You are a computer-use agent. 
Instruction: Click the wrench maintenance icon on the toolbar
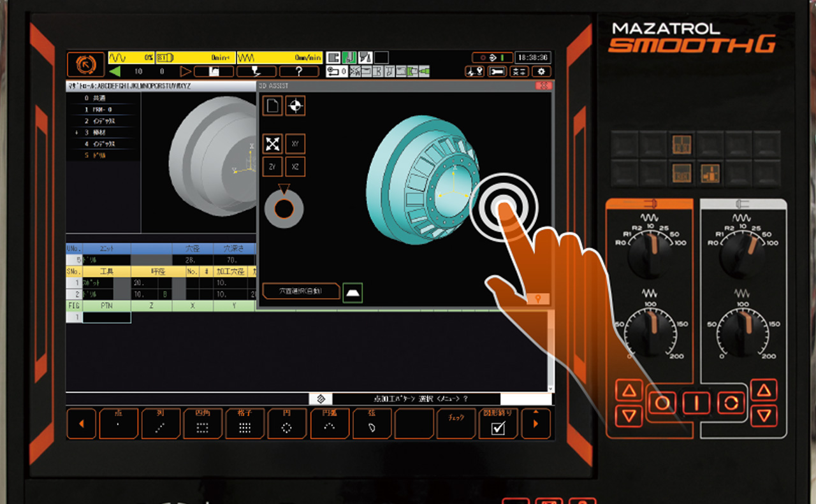tap(498, 72)
